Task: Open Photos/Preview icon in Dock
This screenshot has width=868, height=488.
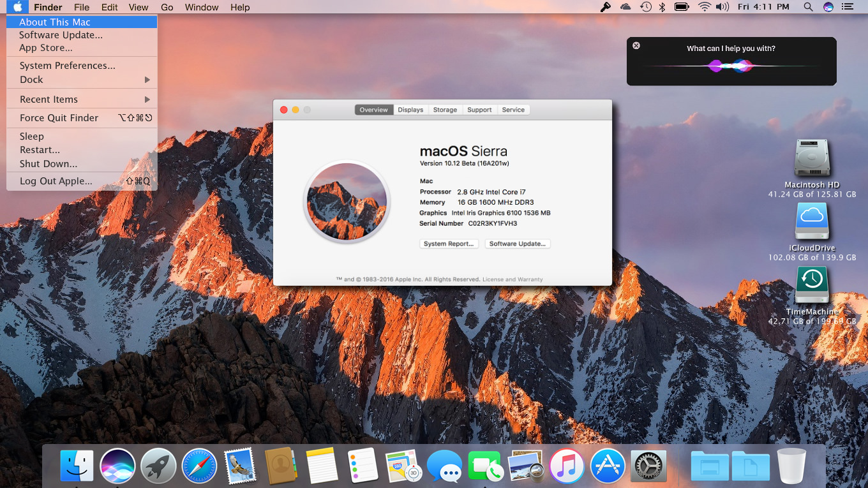Action: pyautogui.click(x=526, y=466)
